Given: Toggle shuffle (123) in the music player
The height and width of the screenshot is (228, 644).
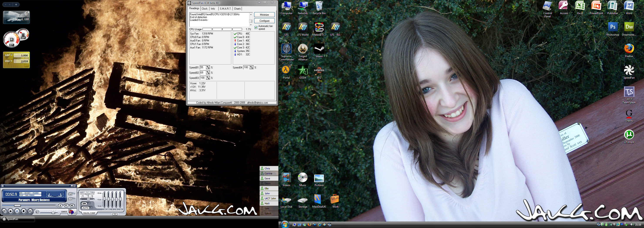Looking at the screenshot, I should pyautogui.click(x=70, y=199).
